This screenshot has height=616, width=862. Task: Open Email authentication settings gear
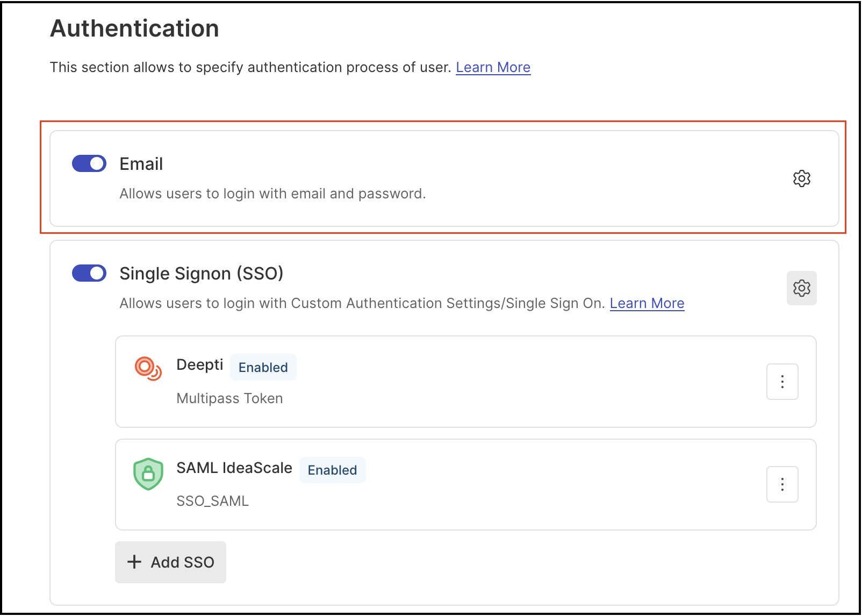click(801, 178)
